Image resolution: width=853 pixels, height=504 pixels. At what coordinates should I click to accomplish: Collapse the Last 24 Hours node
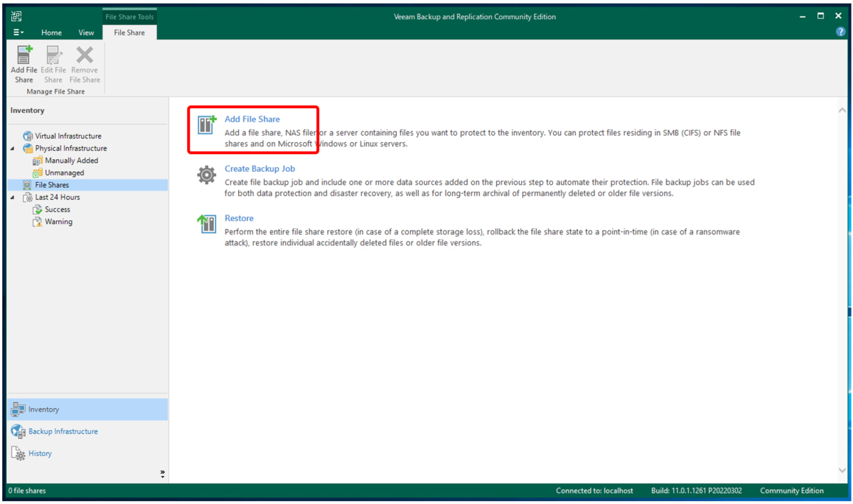(13, 198)
